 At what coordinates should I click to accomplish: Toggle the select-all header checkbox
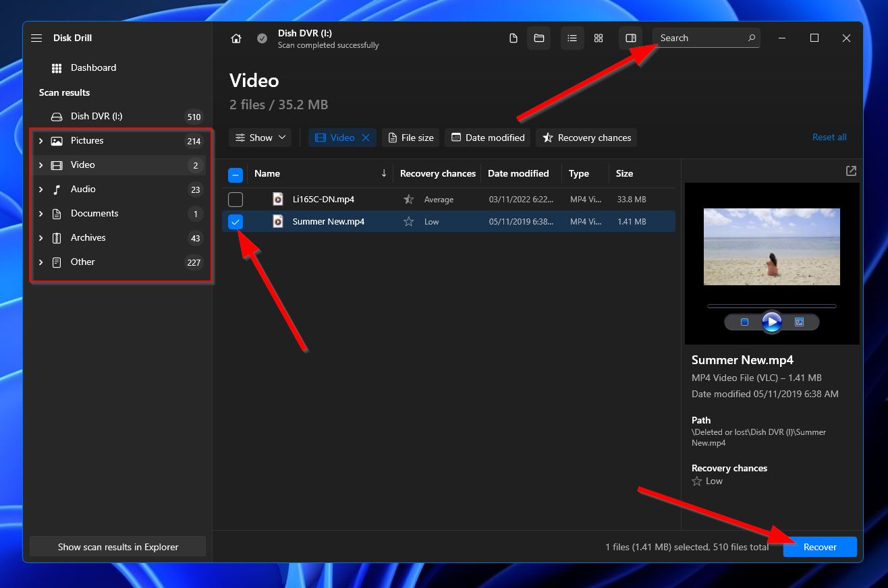[235, 175]
